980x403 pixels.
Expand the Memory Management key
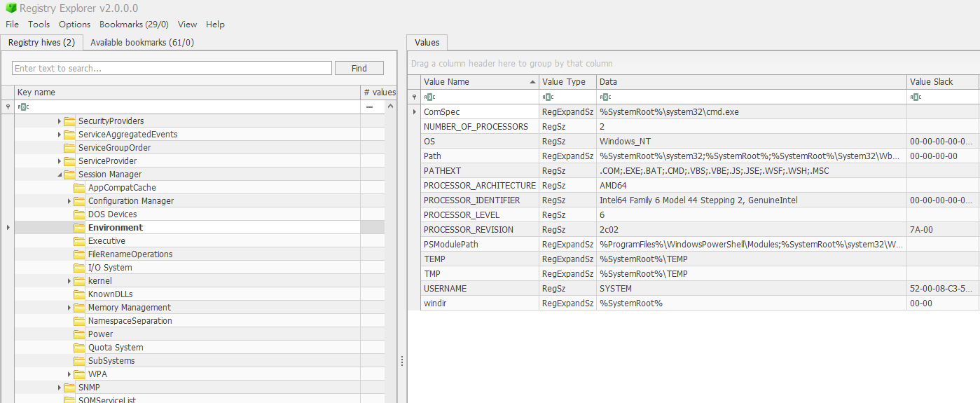(69, 308)
